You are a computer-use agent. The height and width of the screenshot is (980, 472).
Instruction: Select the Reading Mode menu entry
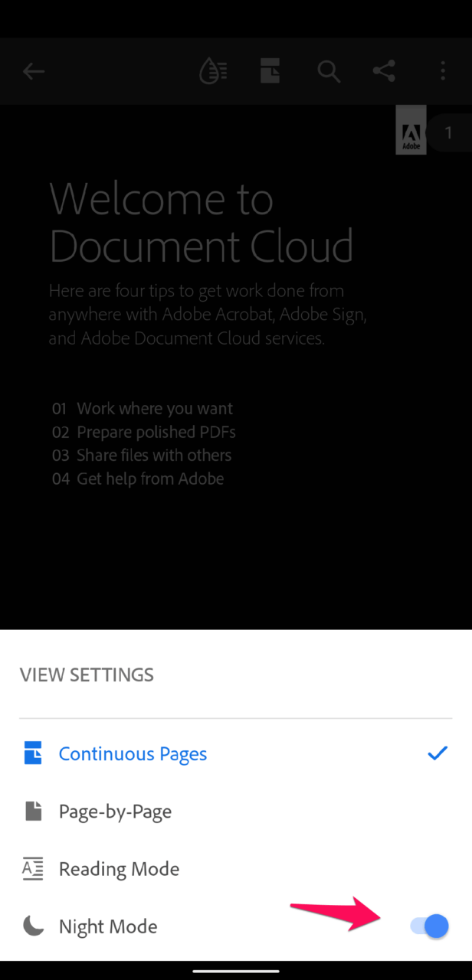119,868
